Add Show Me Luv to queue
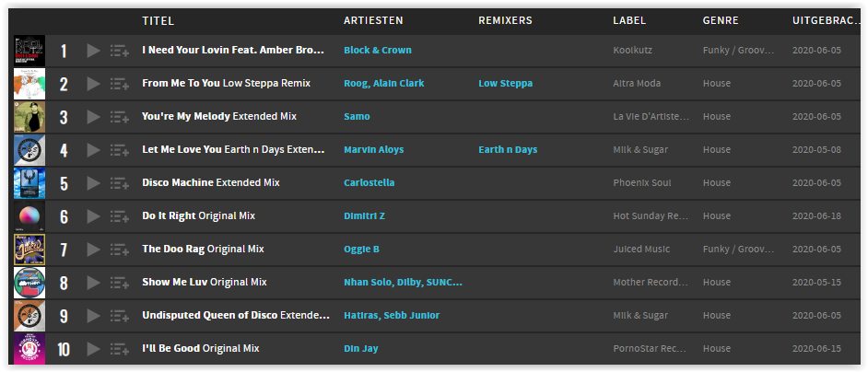The image size is (868, 372). tap(119, 283)
